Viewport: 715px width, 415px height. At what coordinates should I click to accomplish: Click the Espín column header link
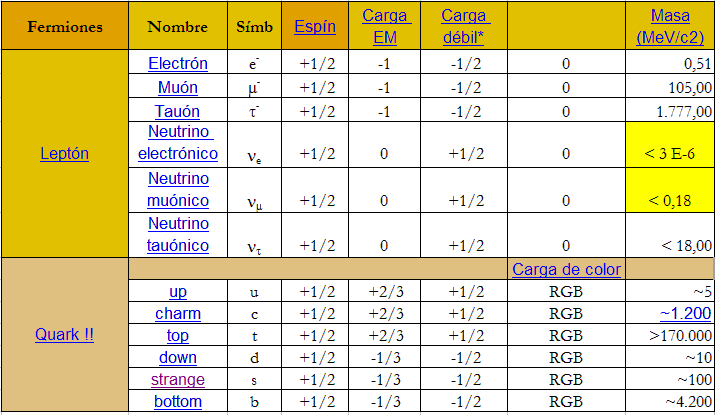coord(315,27)
